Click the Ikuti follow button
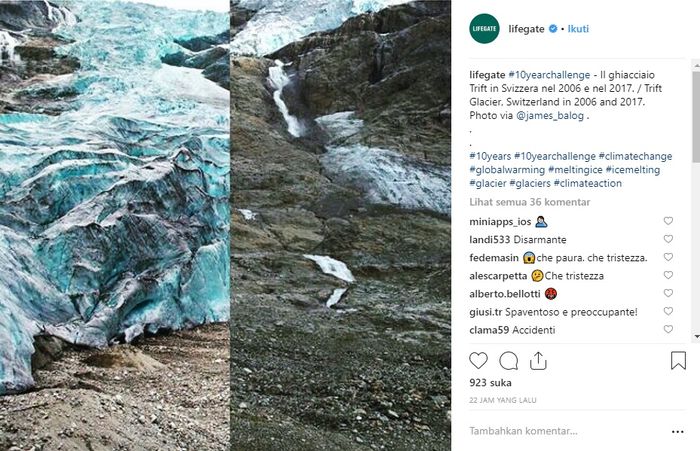 point(578,29)
